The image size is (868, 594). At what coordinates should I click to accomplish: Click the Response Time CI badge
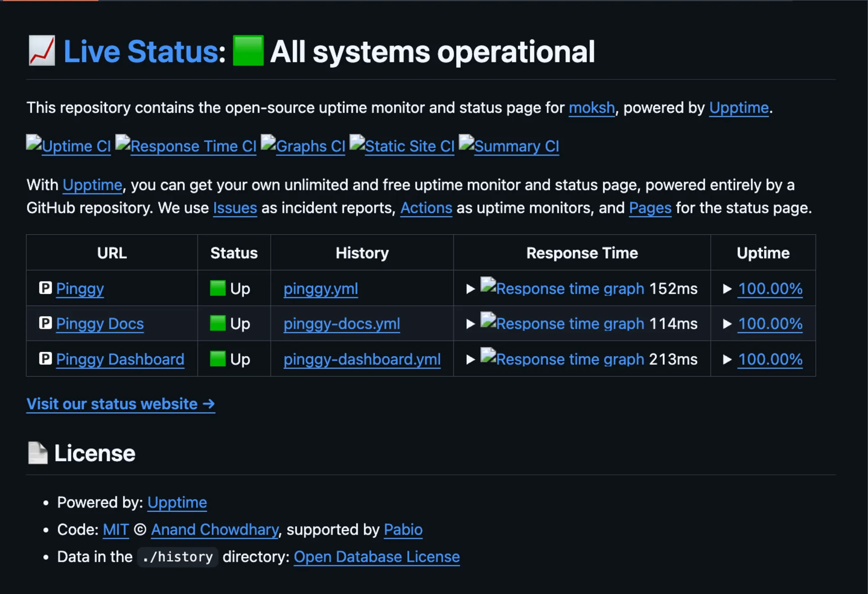tap(186, 146)
